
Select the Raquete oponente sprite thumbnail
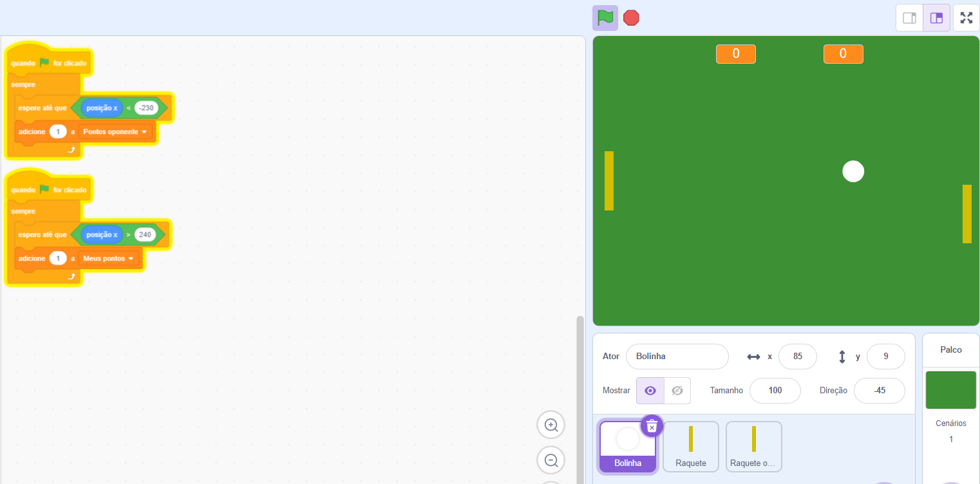coord(753,447)
